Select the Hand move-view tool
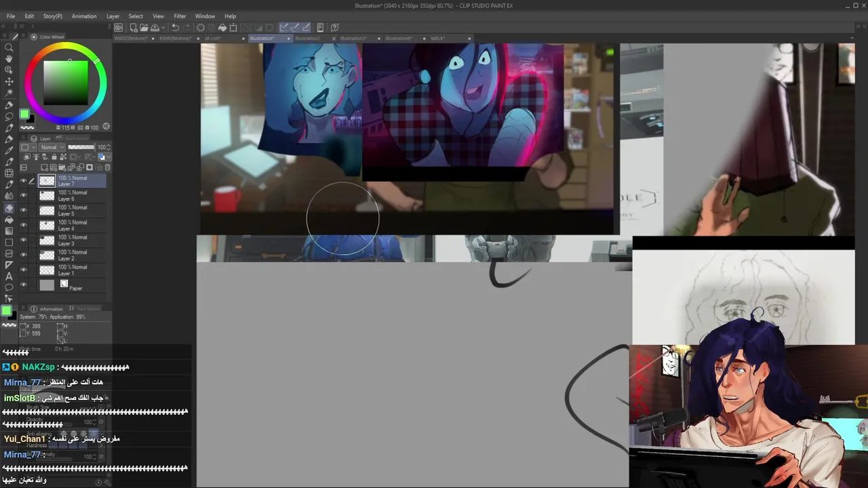868x488 pixels. [9, 59]
